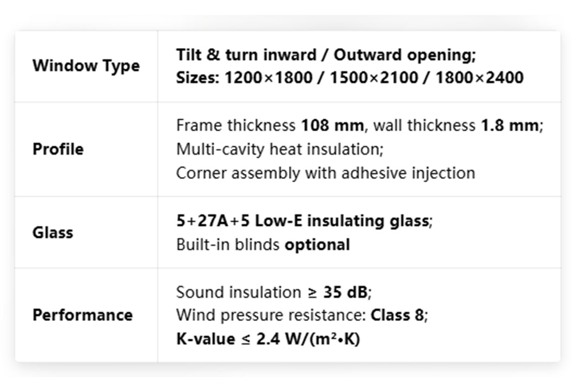The image size is (573, 392).
Task: Click the "5+27A+5 Low-E insulating glass" text
Action: [x=302, y=221]
